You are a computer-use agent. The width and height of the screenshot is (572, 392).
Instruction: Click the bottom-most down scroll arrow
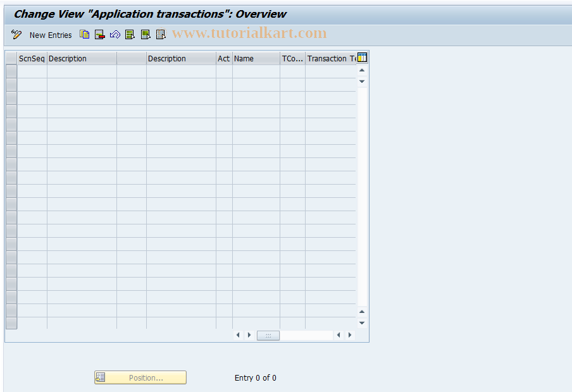pos(362,323)
